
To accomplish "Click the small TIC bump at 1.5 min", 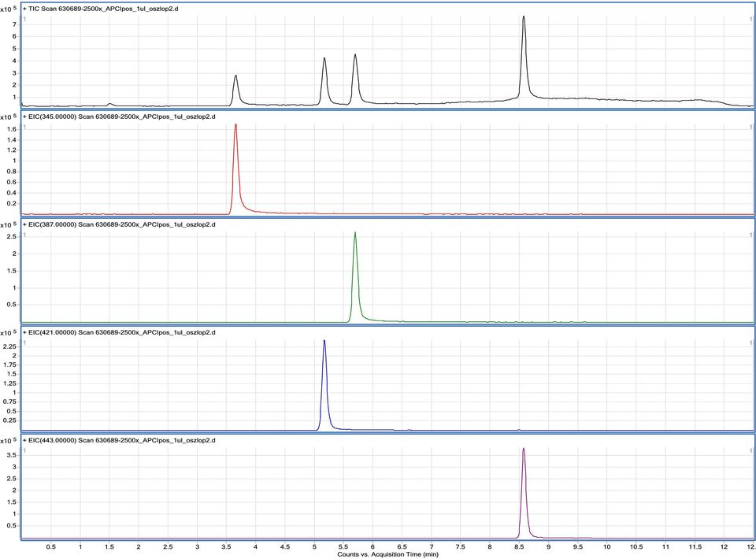I will [x=110, y=104].
